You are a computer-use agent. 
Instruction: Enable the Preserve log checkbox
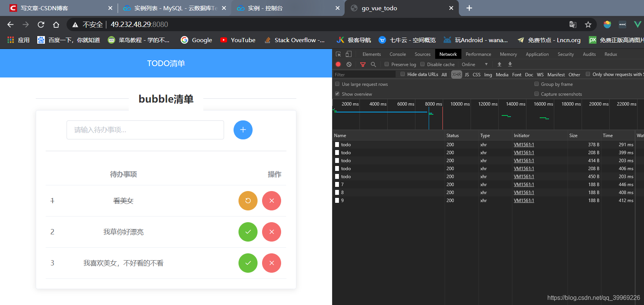[386, 64]
